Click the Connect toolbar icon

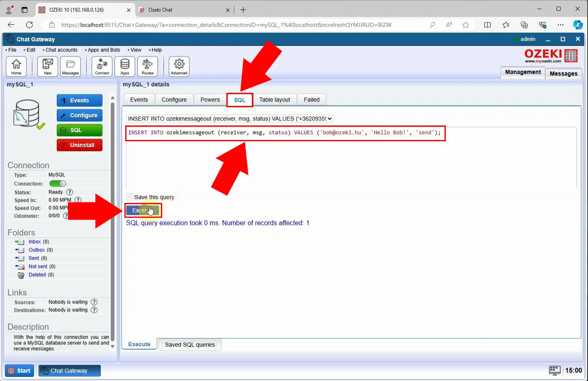[102, 67]
